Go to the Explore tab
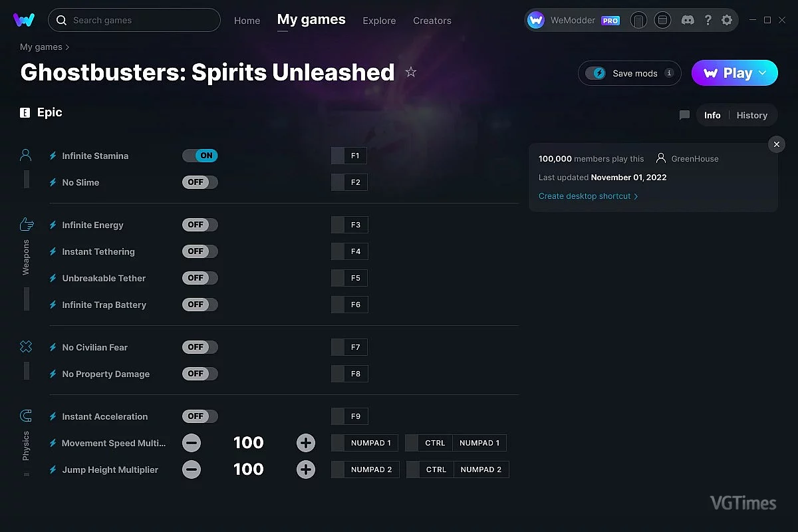798x532 pixels. point(379,21)
